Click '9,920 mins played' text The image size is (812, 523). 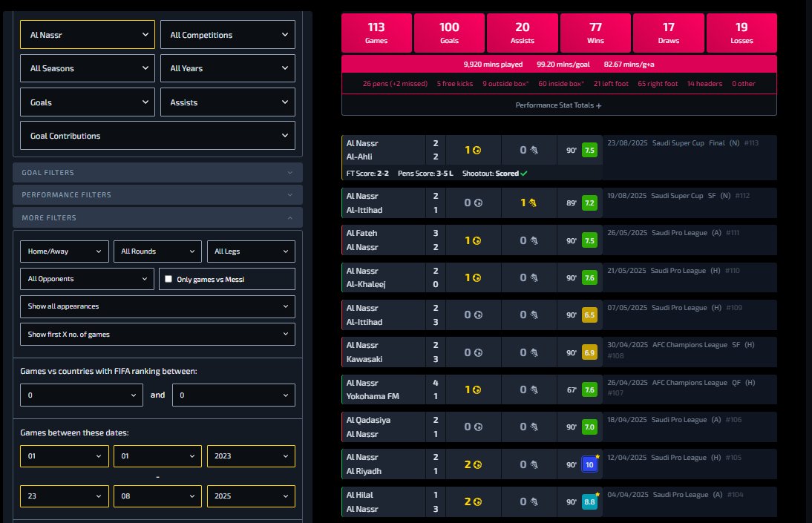click(493, 65)
